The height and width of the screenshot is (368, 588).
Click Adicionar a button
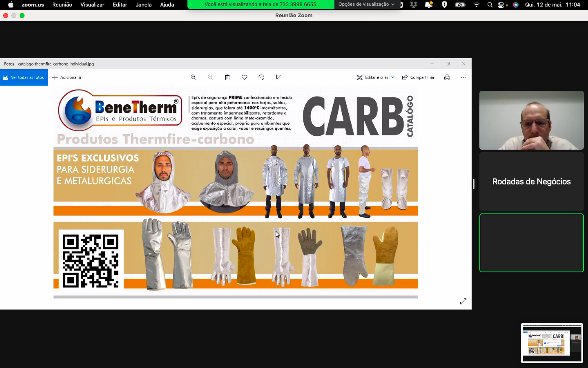pos(67,77)
